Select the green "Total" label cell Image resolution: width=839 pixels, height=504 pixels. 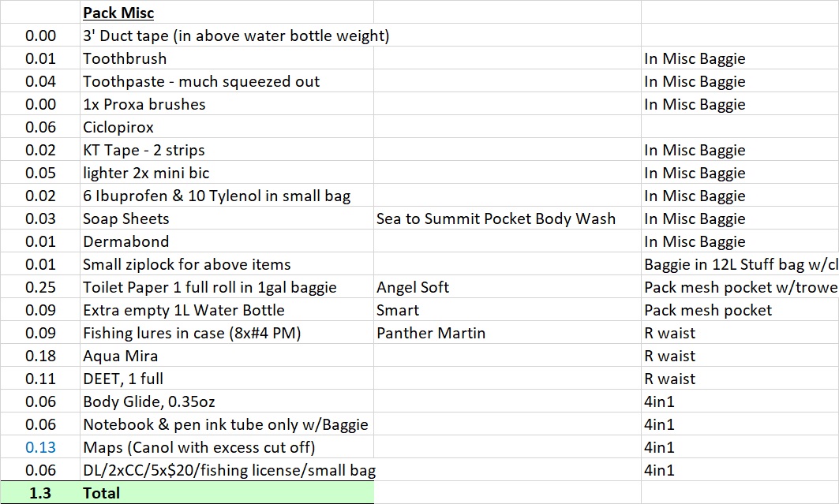coord(101,493)
